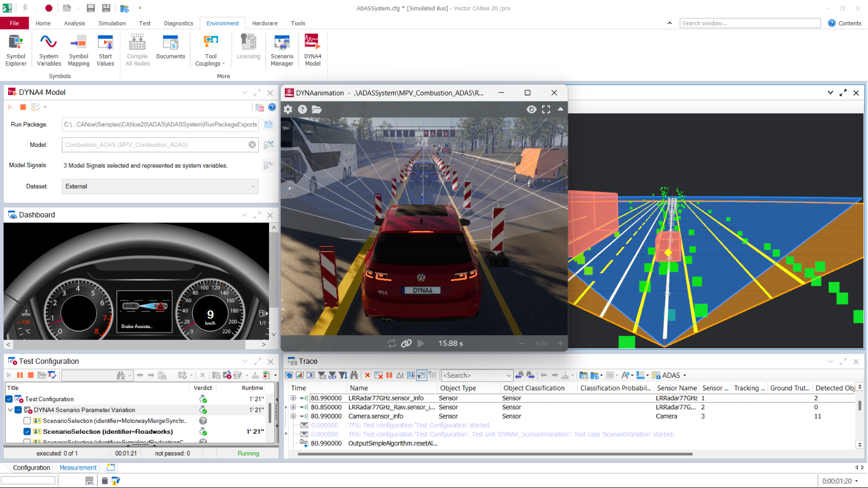
Task: Click the Dashboard horizontal scrollbar
Action: point(136,344)
